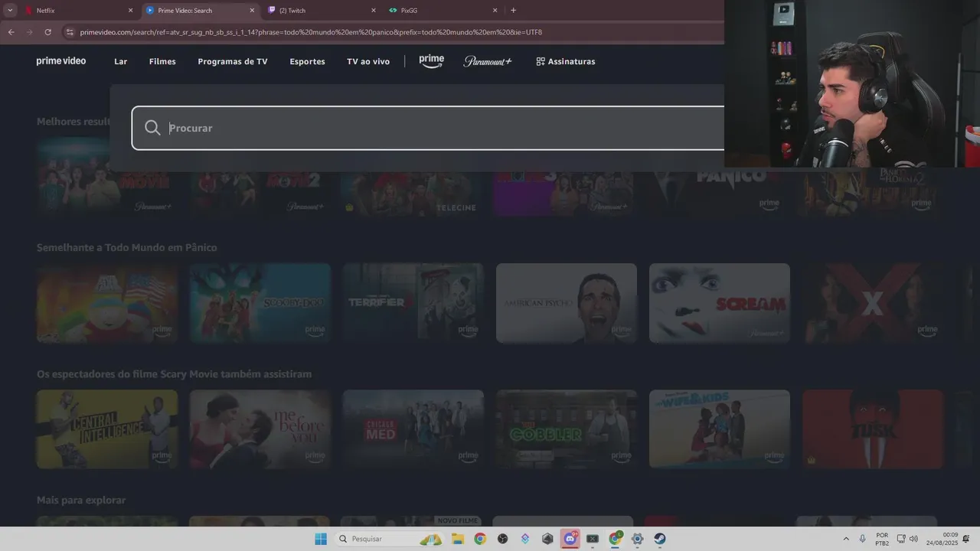Open the Programas de TV menu
This screenshot has width=980, height=551.
pos(233,61)
